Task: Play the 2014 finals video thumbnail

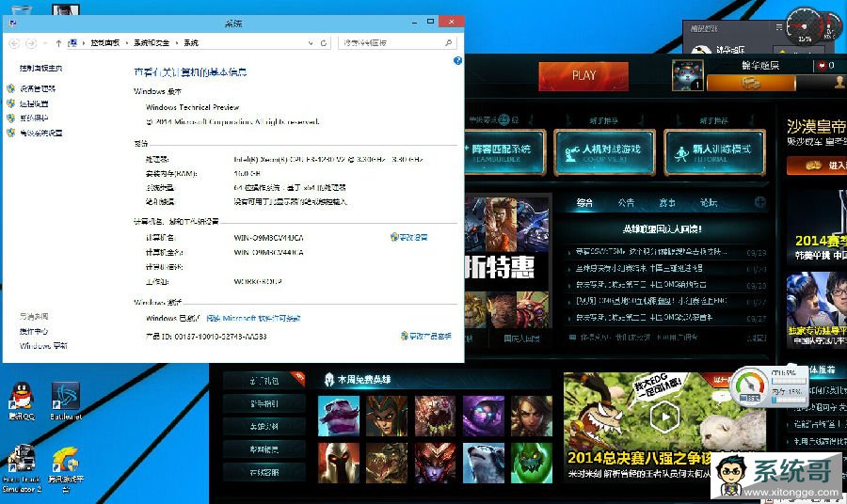Action: click(x=664, y=416)
